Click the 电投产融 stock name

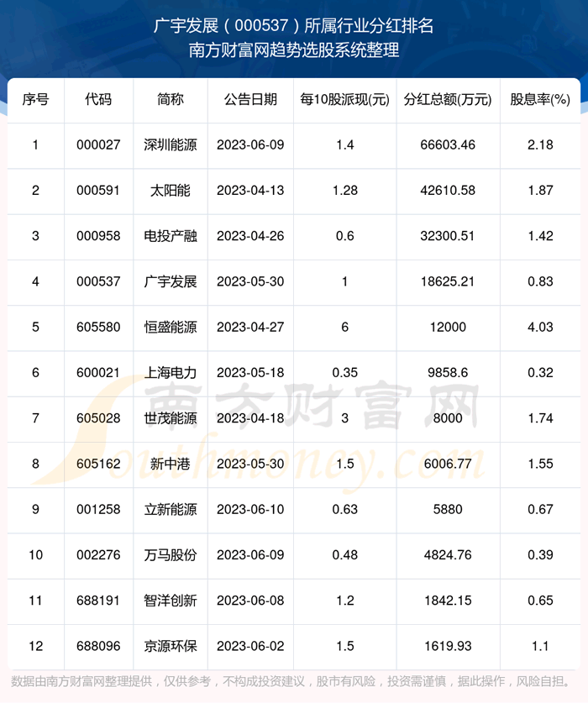click(x=171, y=236)
